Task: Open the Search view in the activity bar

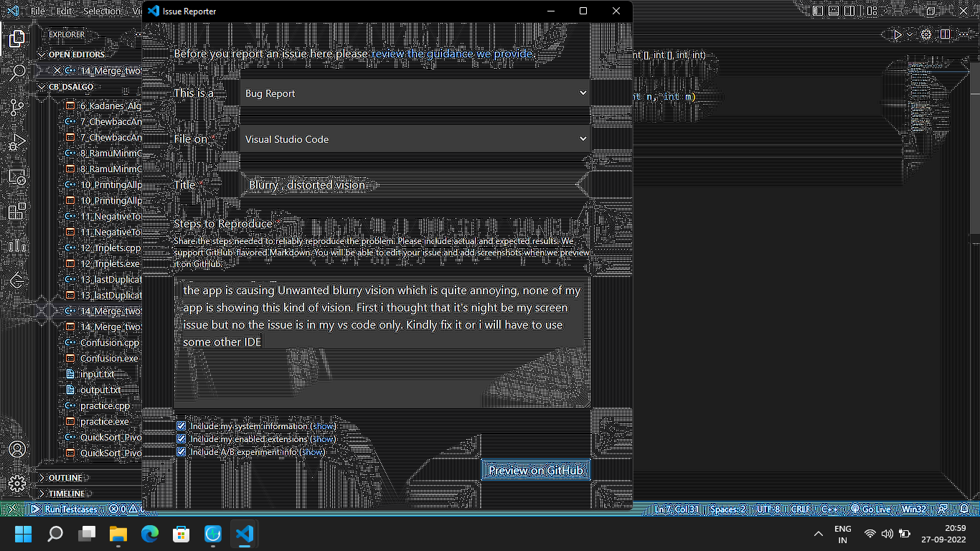Action: tap(17, 72)
